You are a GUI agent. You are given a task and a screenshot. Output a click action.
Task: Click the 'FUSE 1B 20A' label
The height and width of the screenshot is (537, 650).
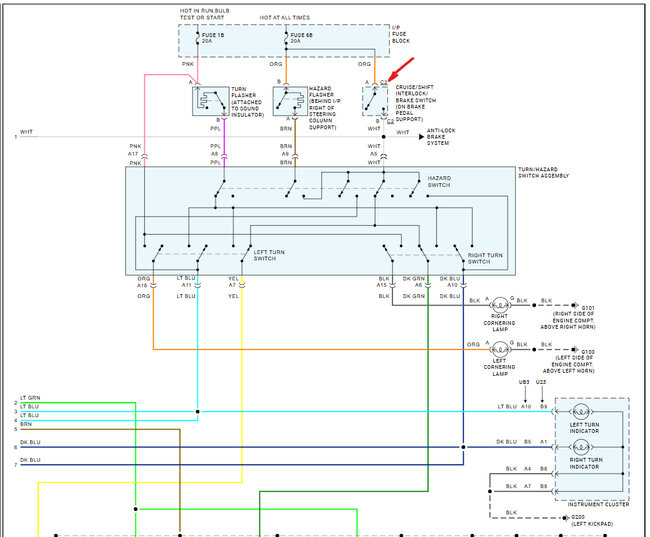click(x=213, y=38)
